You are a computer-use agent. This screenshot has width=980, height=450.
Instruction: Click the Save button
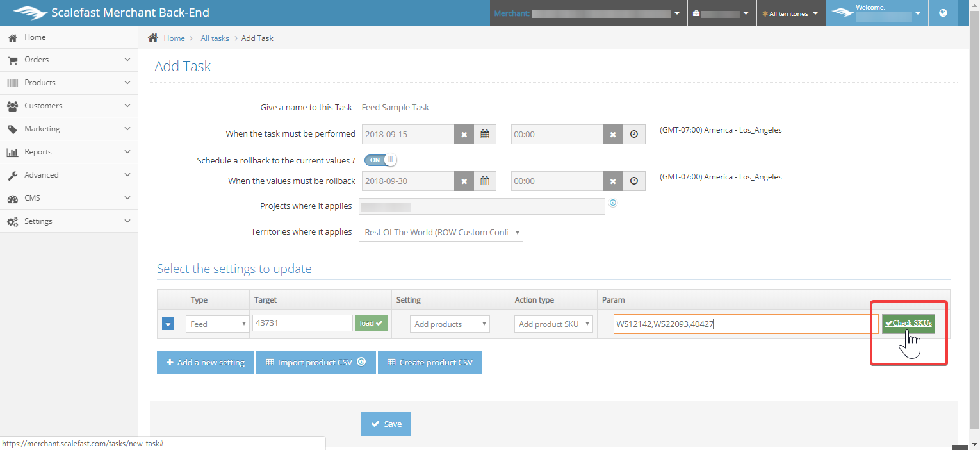(x=386, y=424)
